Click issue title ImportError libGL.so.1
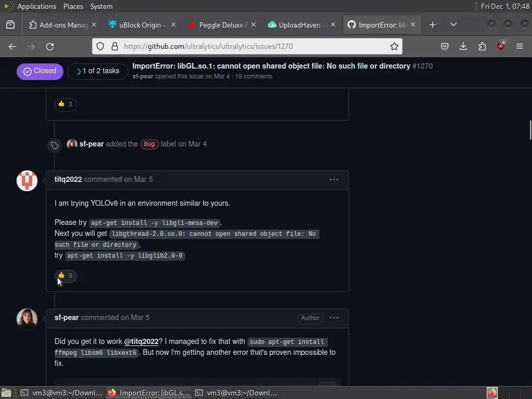The image size is (532, 399). 271,66
